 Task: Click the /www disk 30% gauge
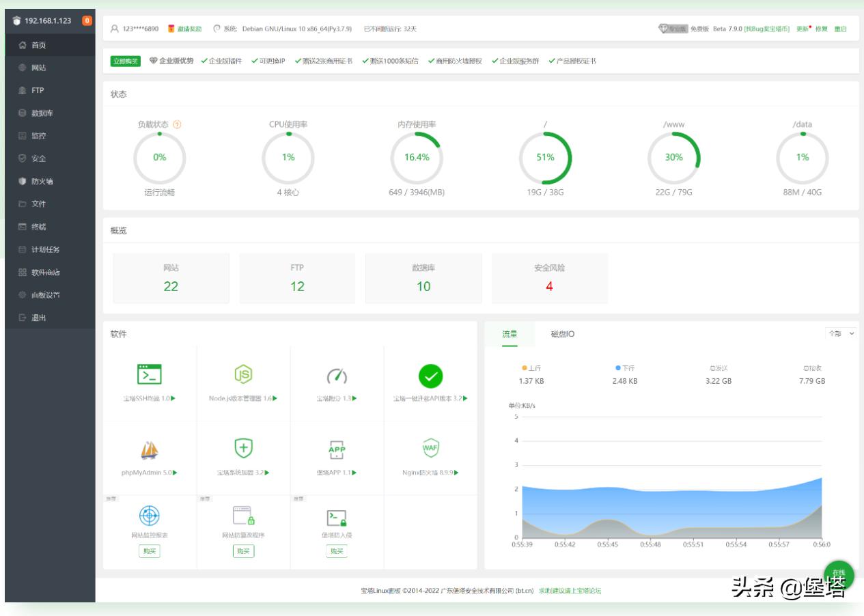click(674, 157)
